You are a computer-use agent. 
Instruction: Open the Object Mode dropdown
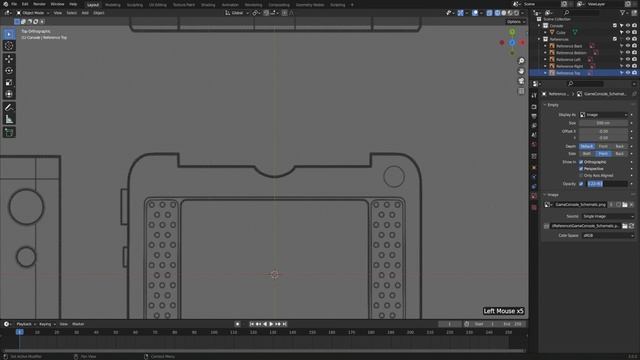click(x=33, y=13)
